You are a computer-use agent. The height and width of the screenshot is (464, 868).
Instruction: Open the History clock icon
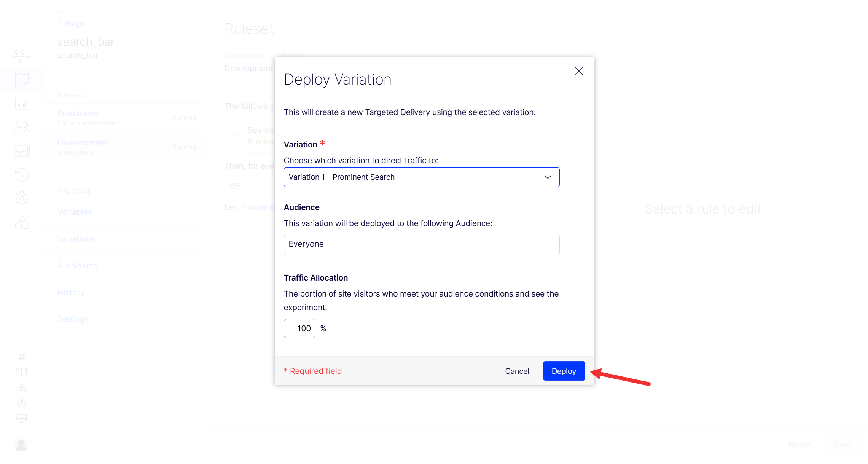point(22,174)
